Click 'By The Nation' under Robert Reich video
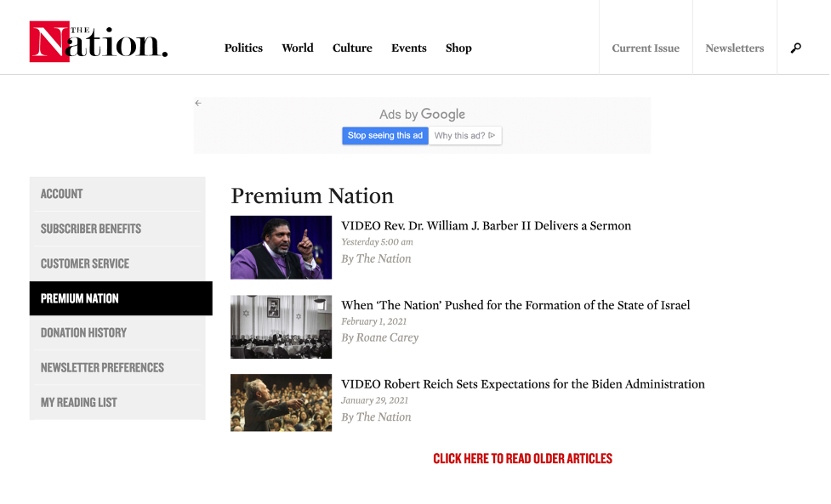 pyautogui.click(x=376, y=417)
